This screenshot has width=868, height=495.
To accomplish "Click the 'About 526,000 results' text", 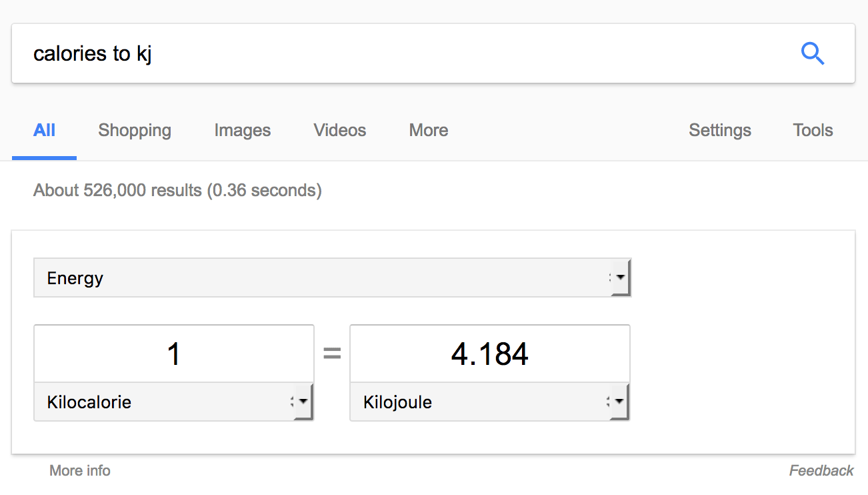I will tap(177, 191).
